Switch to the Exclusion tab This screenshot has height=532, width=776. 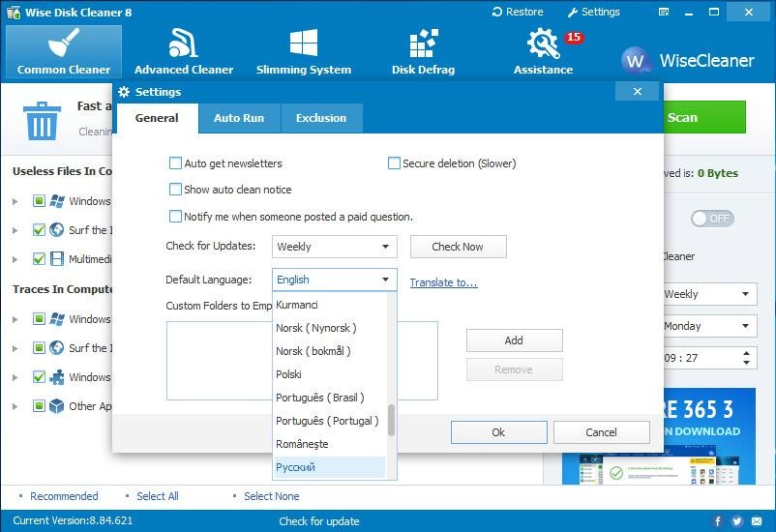[x=321, y=118]
